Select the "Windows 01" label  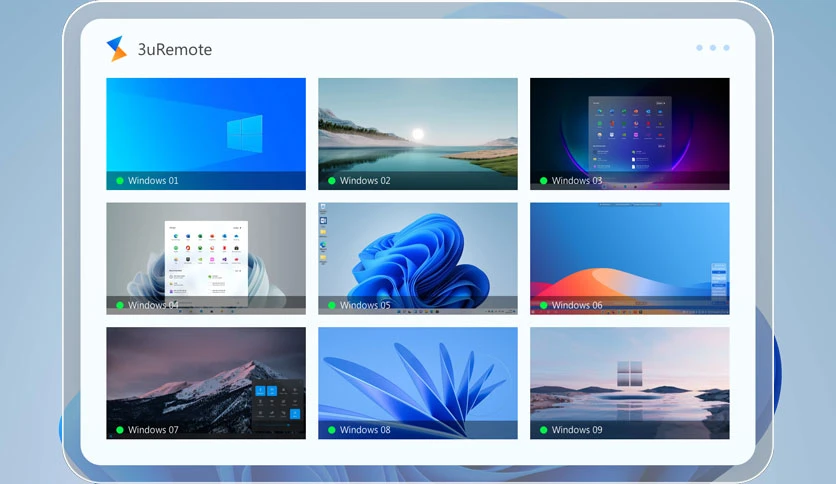tap(153, 181)
